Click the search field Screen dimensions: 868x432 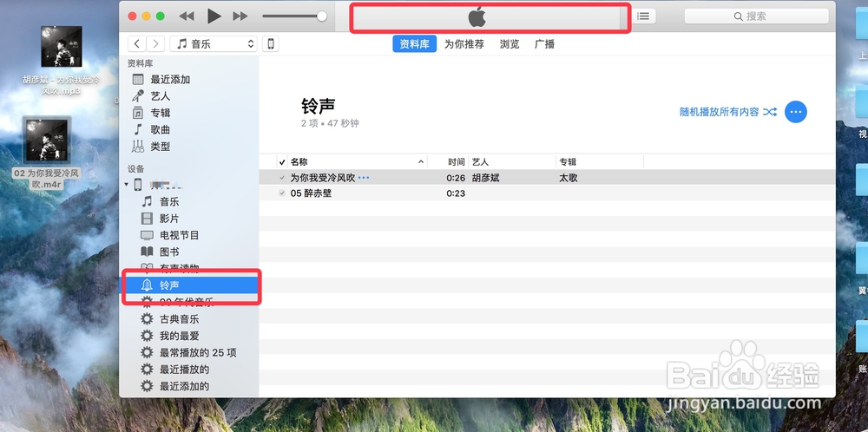(756, 16)
